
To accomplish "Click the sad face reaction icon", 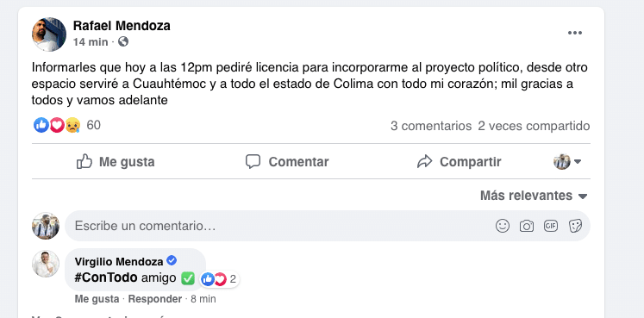I will point(72,125).
